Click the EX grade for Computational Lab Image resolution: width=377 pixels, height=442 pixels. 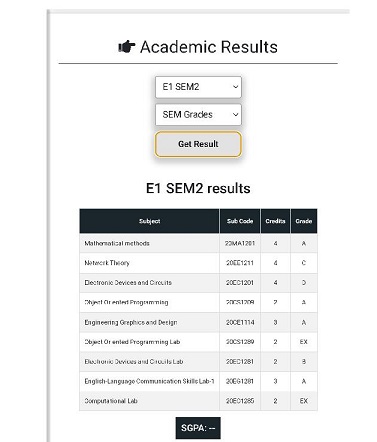coord(304,401)
